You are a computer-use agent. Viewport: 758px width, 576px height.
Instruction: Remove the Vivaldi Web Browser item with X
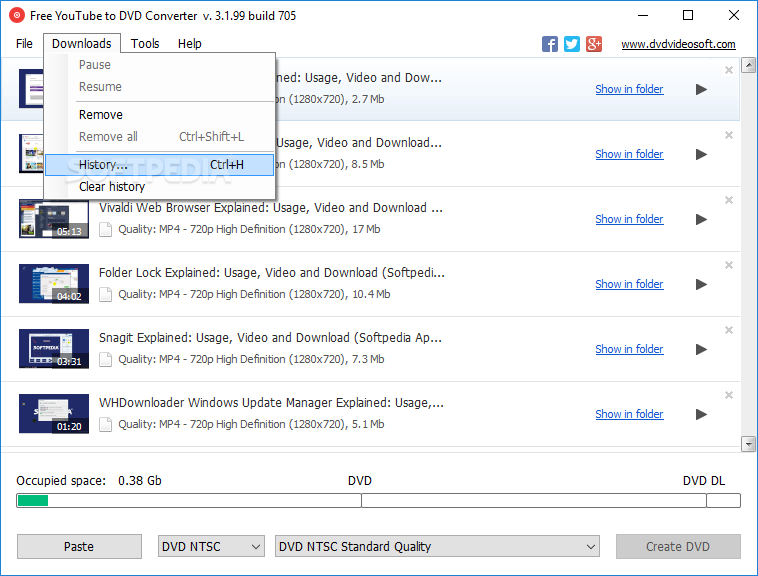(x=729, y=200)
